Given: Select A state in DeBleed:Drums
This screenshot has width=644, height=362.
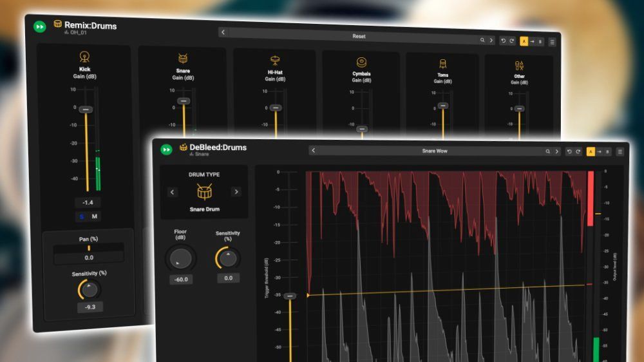Looking at the screenshot, I should tap(591, 151).
